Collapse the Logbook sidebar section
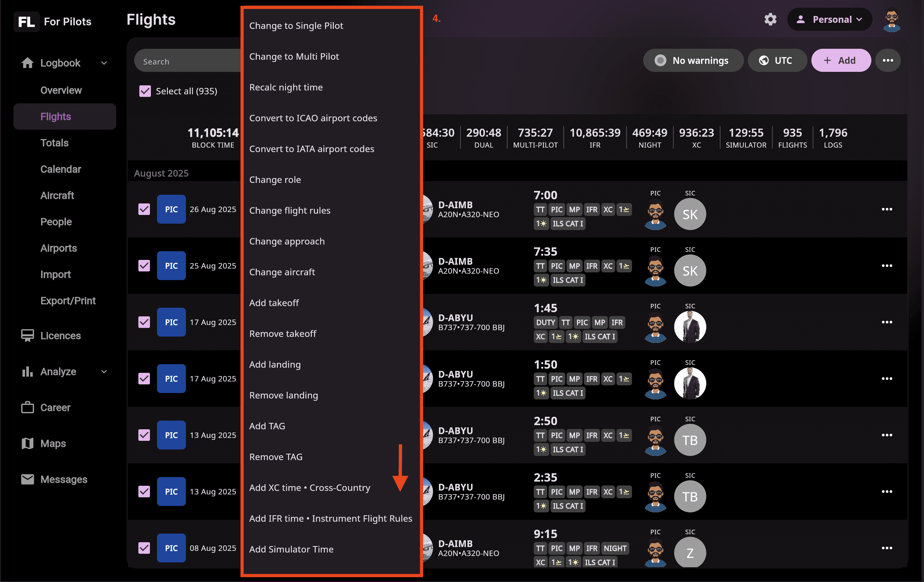 coord(104,63)
